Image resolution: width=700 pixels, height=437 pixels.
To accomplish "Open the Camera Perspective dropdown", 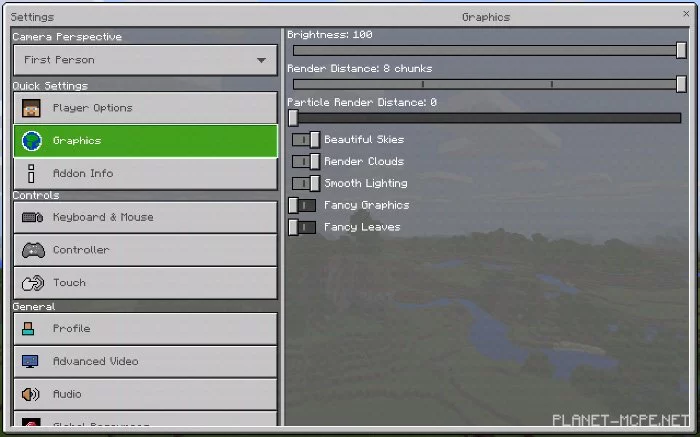I will click(x=145, y=60).
